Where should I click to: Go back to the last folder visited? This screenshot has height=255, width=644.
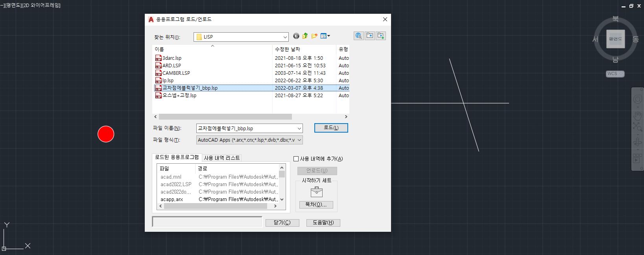296,36
